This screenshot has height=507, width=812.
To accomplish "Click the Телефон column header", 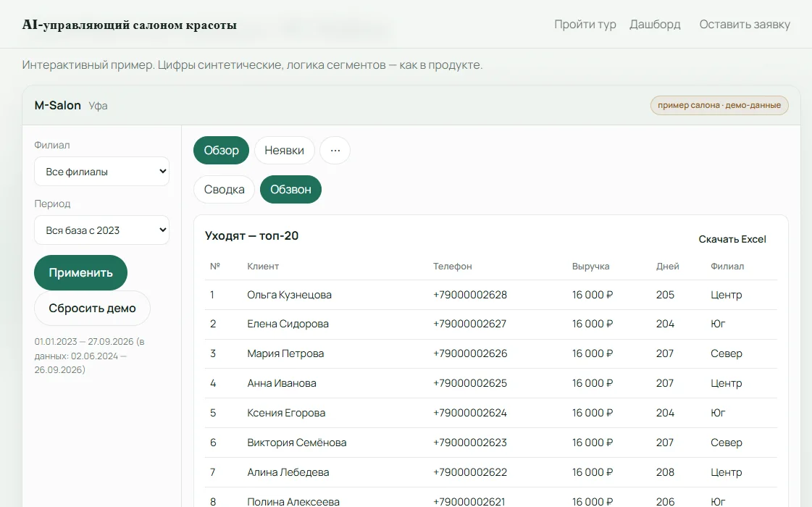I will [x=453, y=267].
